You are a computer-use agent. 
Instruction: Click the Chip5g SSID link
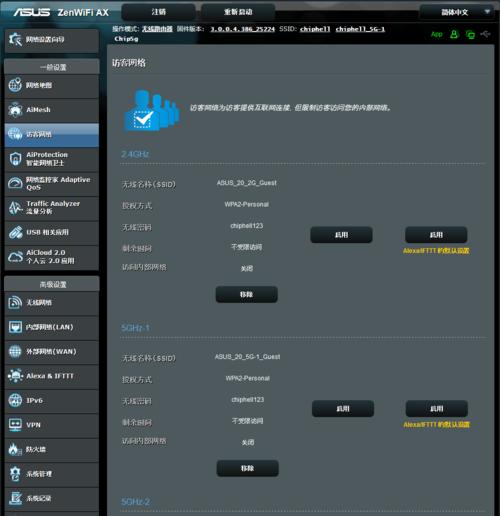point(126,39)
